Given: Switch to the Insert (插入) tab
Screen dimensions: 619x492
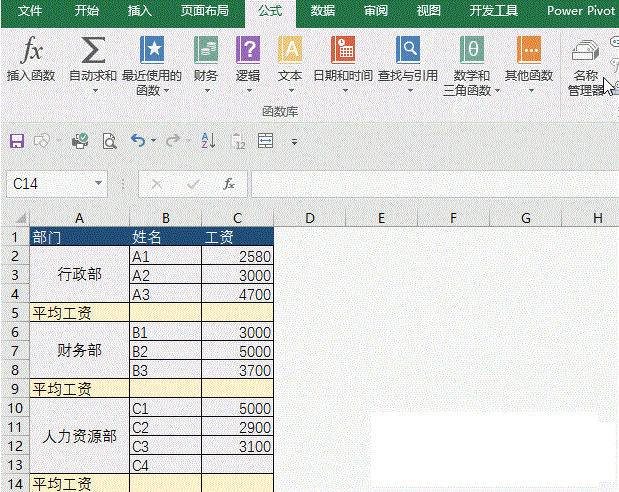Looking at the screenshot, I should click(140, 11).
